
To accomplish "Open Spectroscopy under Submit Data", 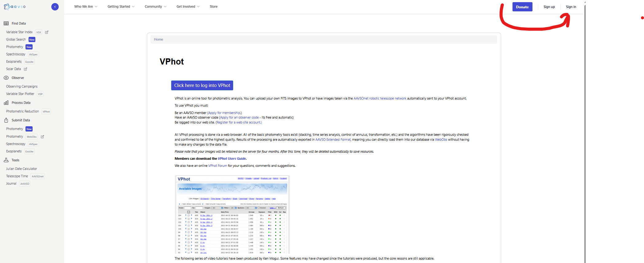I will [16, 144].
